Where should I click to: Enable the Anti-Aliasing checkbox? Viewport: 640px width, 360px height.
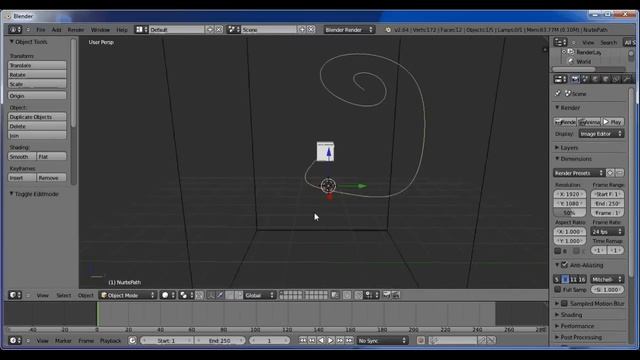click(x=564, y=265)
